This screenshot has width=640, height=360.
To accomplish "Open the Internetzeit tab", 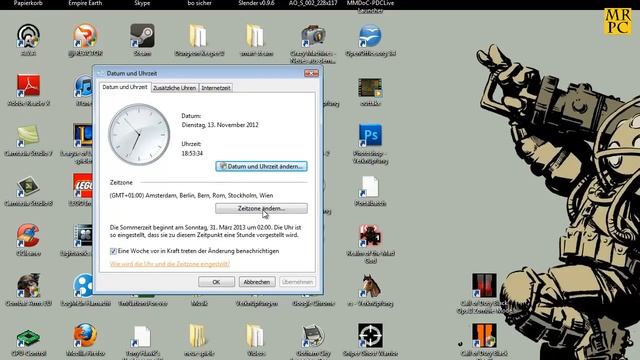I will pyautogui.click(x=216, y=88).
